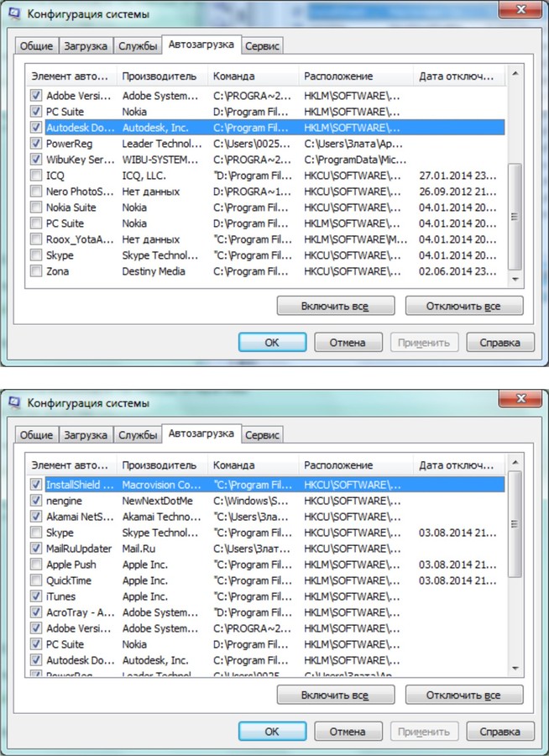
Task: Switch to Общие tab in upper window
Action: click(x=37, y=46)
